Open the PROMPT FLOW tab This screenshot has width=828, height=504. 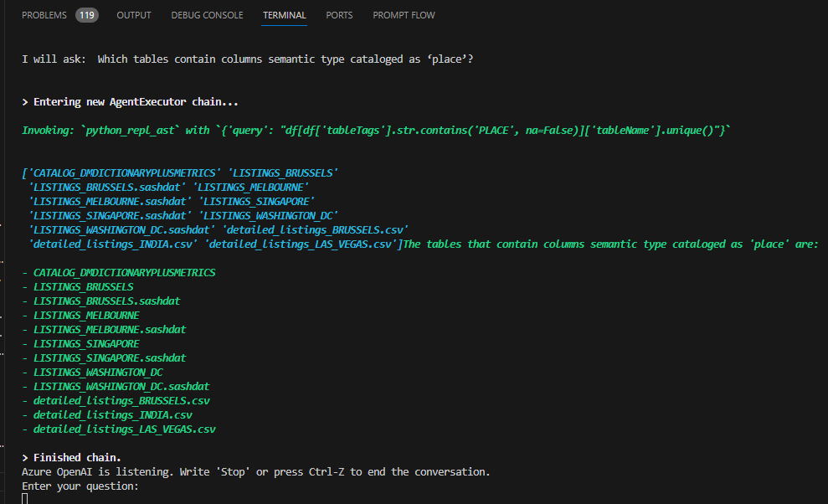(404, 15)
